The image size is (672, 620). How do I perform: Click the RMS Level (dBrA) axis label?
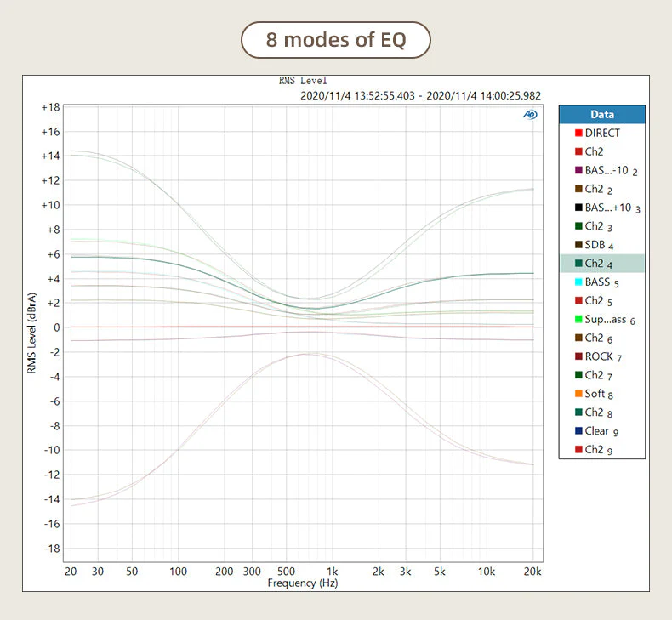point(31,333)
